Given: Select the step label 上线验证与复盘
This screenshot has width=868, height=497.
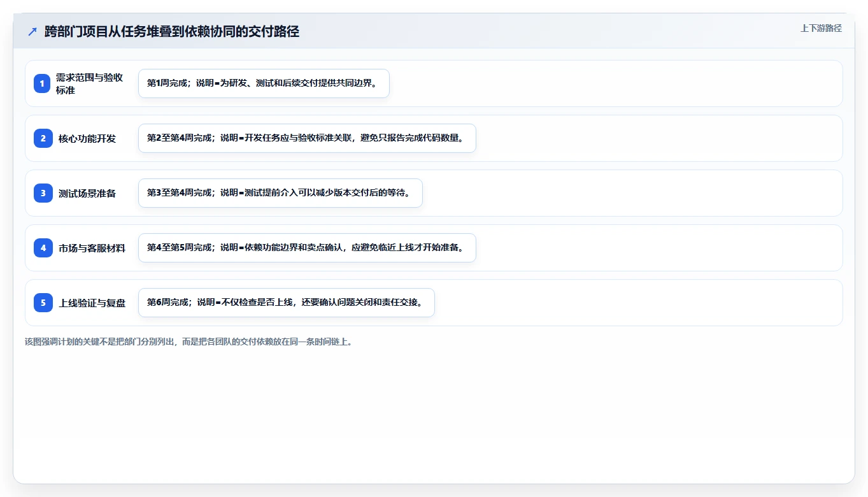Looking at the screenshot, I should tap(92, 303).
